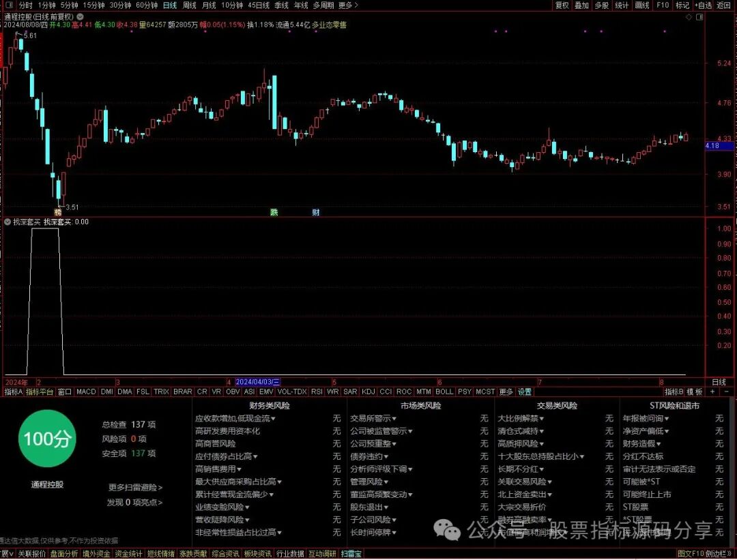Screen dimensions: 737x560
Task: Select the 周线 weekly period
Action: [190, 5]
